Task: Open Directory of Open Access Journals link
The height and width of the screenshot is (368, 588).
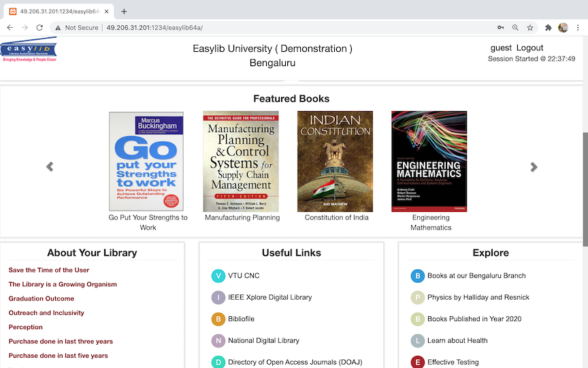Action: [295, 362]
